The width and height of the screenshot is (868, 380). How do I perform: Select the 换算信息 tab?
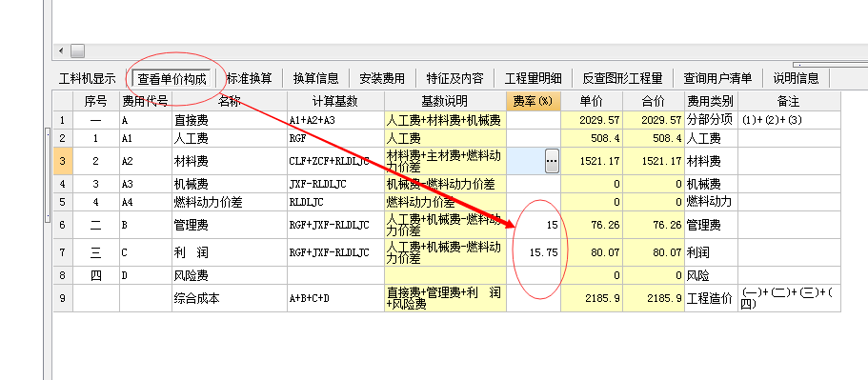click(x=316, y=78)
